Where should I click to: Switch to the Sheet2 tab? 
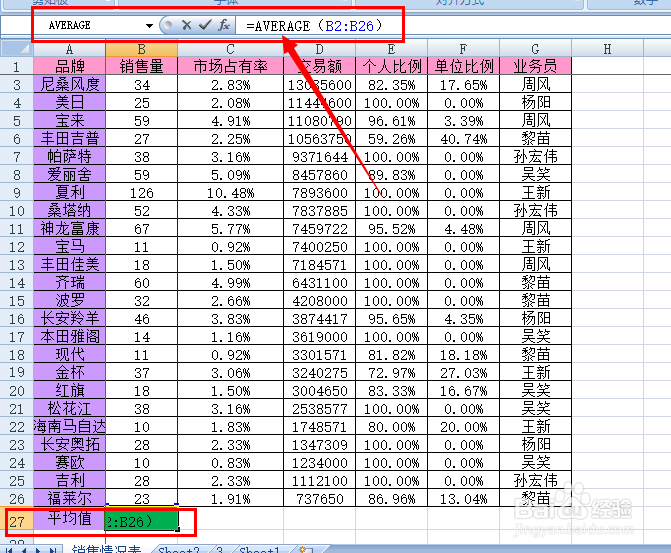coord(179,550)
